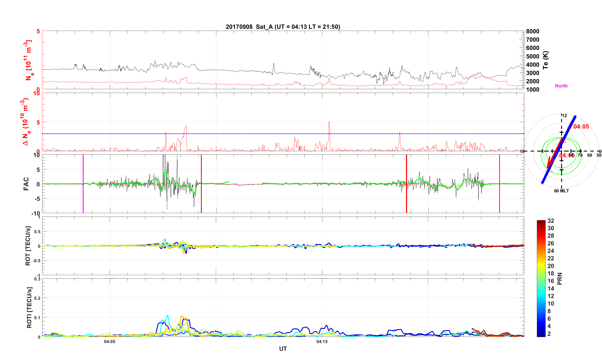
Task: Click the highest ΔNe peak near 04:15
Action: [x=329, y=122]
